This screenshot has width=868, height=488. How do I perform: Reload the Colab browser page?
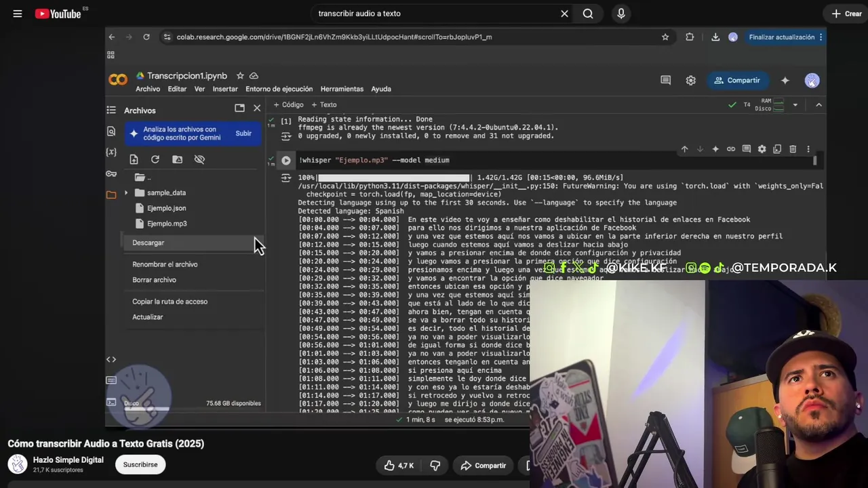point(146,37)
